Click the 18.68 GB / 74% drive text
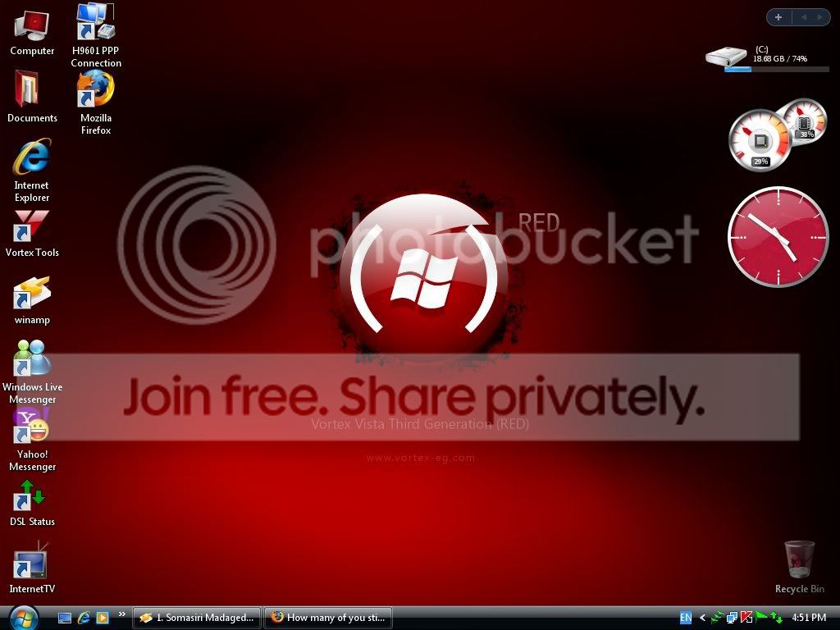The height and width of the screenshot is (630, 840). (780, 59)
